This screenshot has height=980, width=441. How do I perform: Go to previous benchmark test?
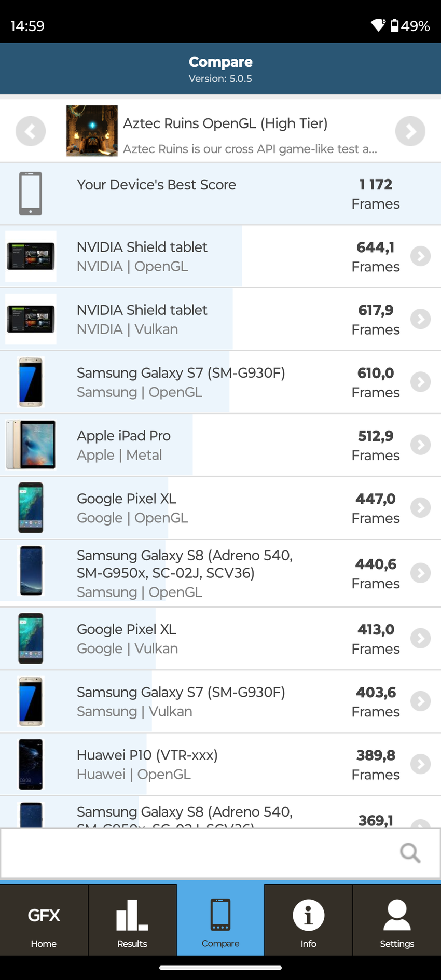click(31, 131)
